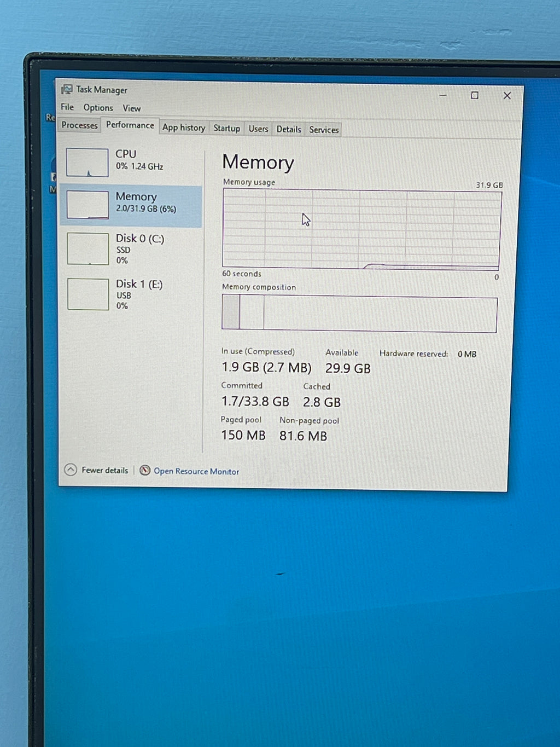Click the '31.9 GB' graph maximum label
The height and width of the screenshot is (747, 560).
click(x=489, y=185)
